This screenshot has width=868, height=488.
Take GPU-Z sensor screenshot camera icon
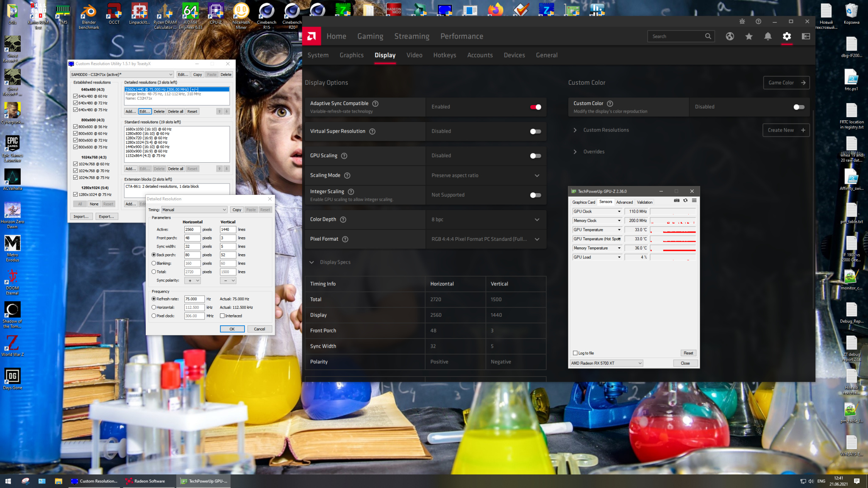pos(676,200)
